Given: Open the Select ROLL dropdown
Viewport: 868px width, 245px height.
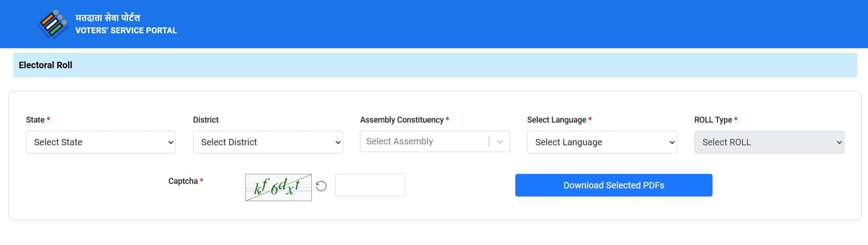Looking at the screenshot, I should point(769,142).
